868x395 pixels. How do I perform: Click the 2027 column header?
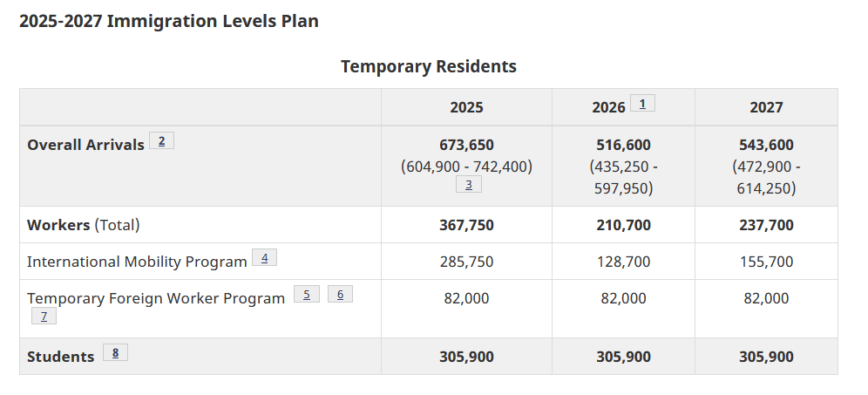coord(766,107)
